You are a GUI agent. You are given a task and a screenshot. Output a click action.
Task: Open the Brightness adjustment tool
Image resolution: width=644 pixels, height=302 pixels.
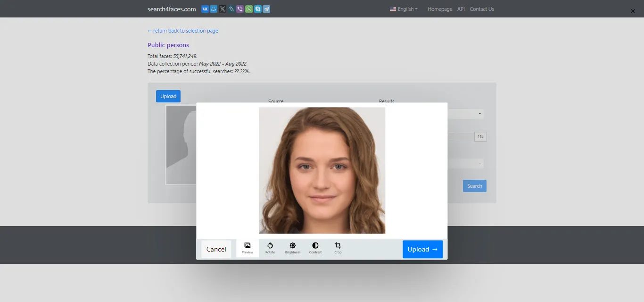(x=292, y=248)
